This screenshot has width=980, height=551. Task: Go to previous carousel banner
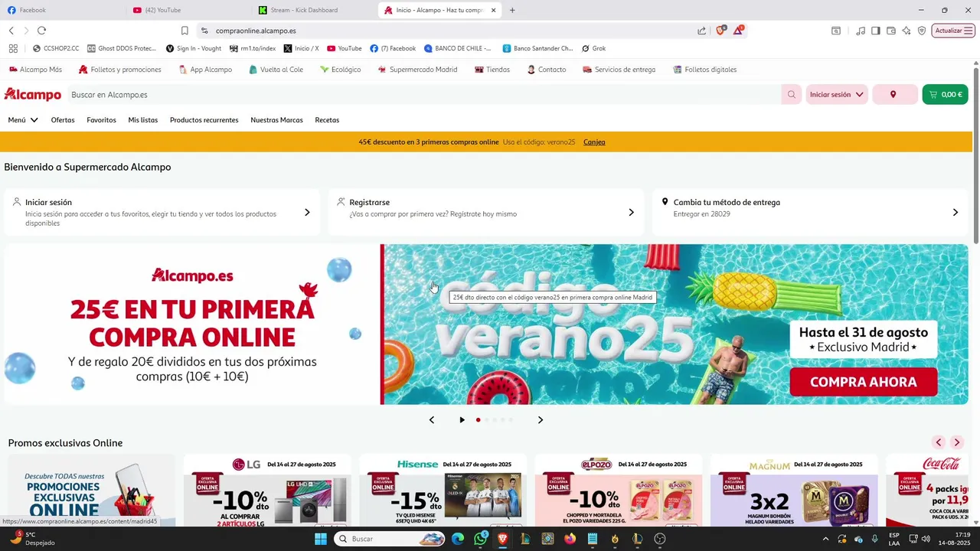coord(432,419)
